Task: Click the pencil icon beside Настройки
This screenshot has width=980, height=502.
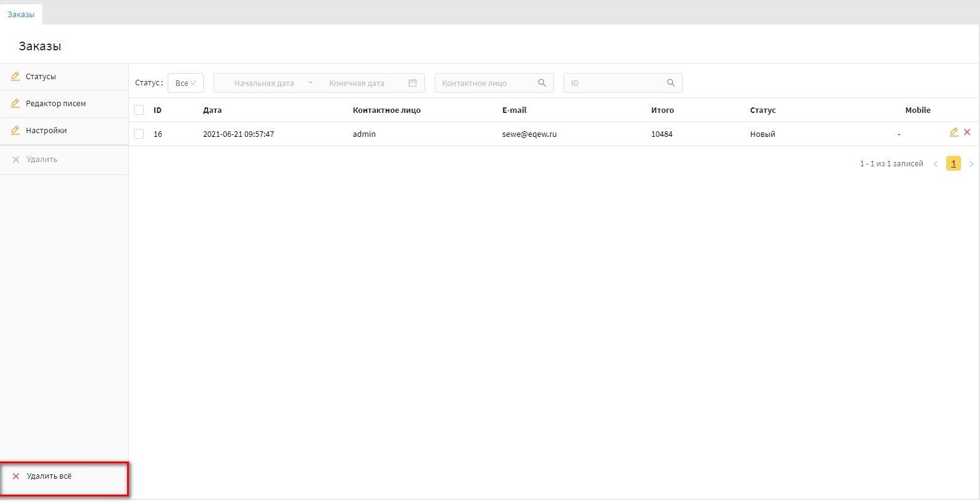Action: [x=15, y=131]
